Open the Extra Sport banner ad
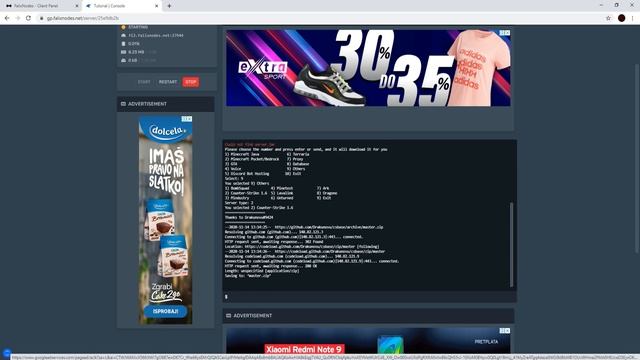This screenshot has height=360, width=640. (368, 68)
